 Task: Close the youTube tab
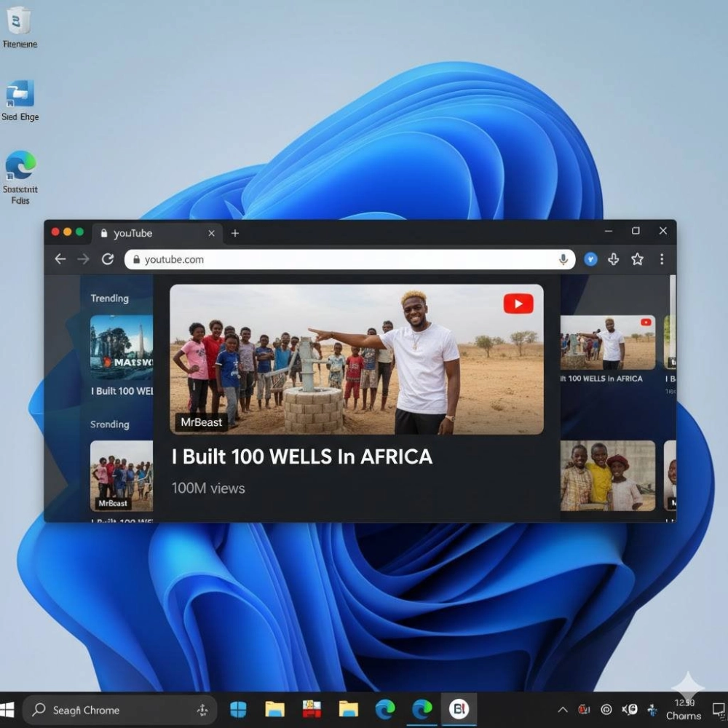tap(211, 233)
